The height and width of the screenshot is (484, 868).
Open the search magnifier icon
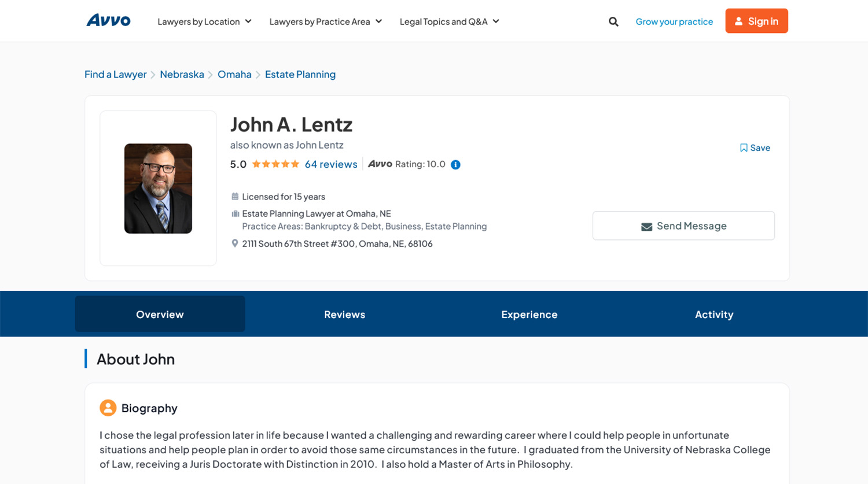[613, 22]
